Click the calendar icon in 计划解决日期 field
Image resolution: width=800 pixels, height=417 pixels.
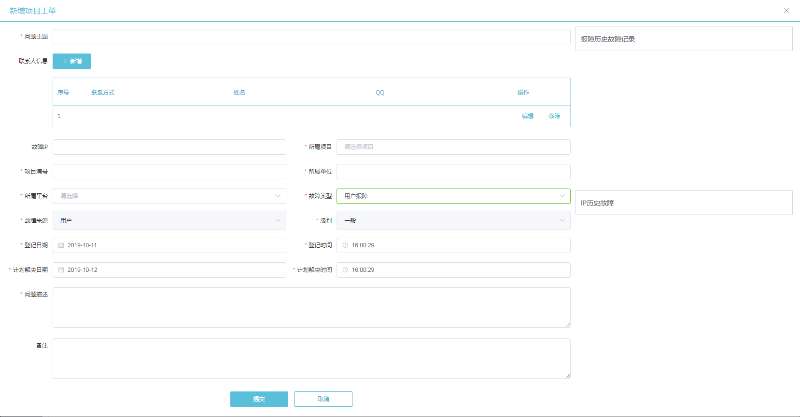61,270
